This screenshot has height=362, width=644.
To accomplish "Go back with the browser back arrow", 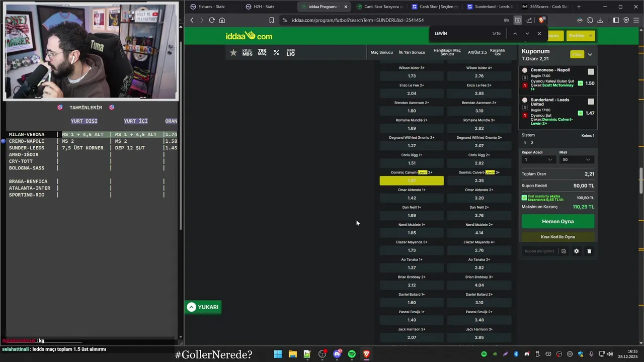I will click(x=192, y=20).
